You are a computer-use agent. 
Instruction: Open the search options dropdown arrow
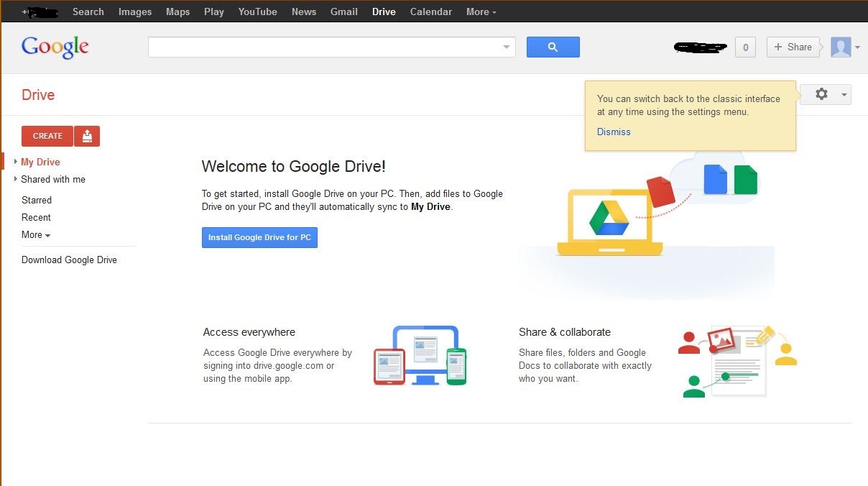[506, 47]
